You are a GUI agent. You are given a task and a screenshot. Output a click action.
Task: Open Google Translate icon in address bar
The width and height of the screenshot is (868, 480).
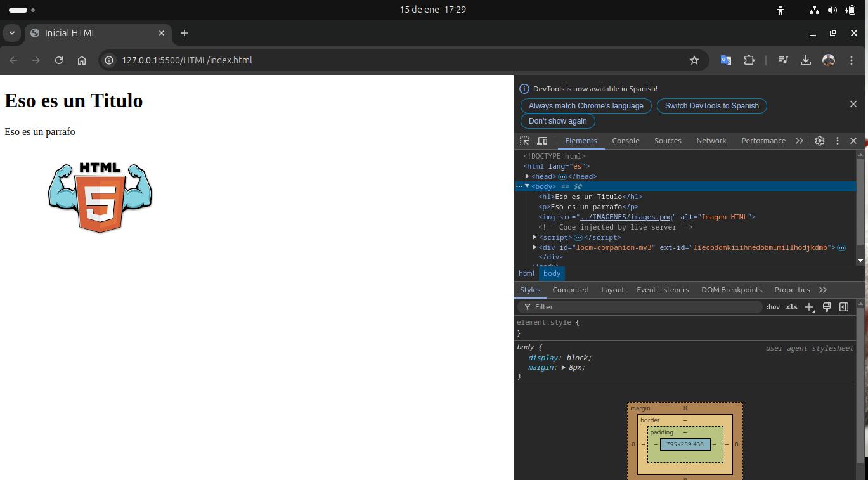click(x=726, y=60)
